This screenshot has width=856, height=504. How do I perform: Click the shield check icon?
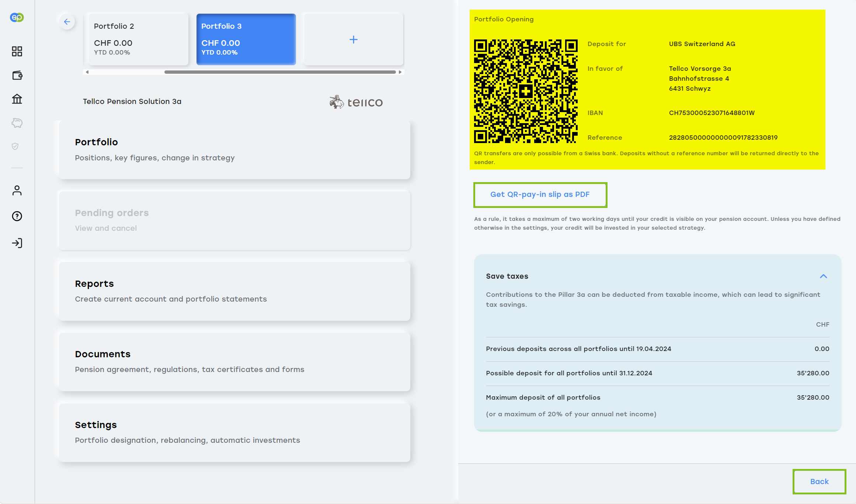(15, 146)
